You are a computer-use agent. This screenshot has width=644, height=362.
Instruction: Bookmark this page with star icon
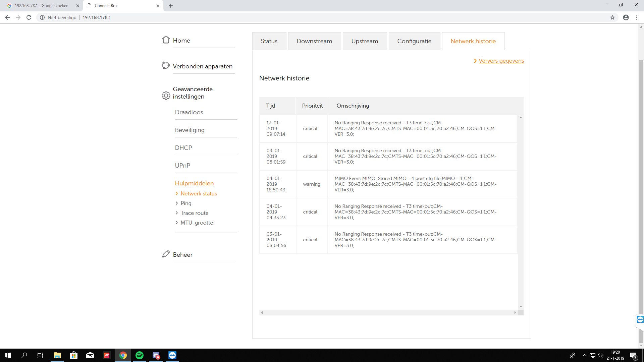pyautogui.click(x=612, y=17)
